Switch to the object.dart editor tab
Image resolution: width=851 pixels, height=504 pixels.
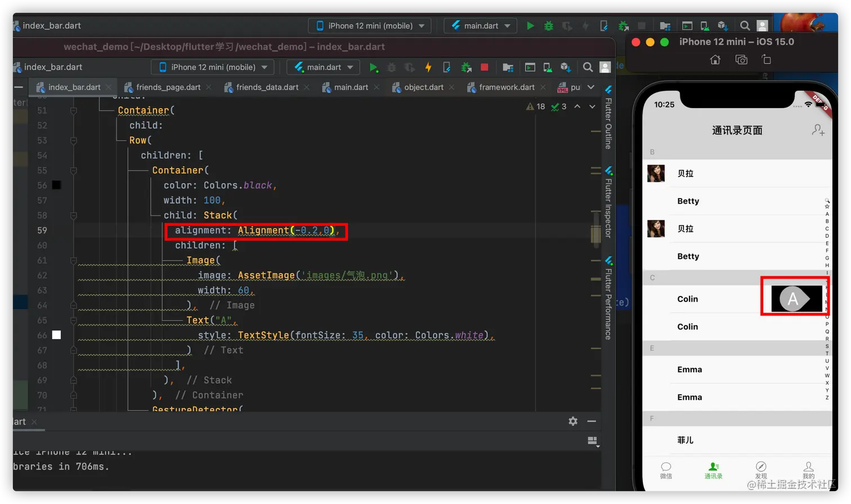pyautogui.click(x=423, y=87)
